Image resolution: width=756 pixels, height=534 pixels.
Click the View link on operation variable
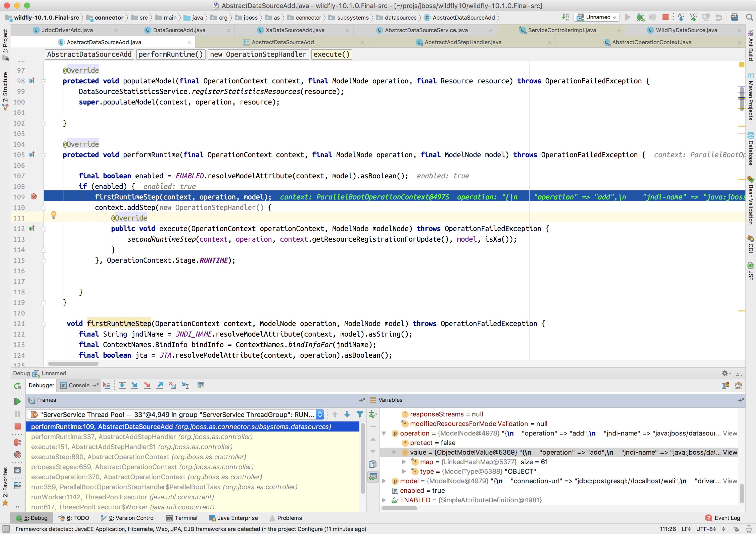tap(730, 433)
